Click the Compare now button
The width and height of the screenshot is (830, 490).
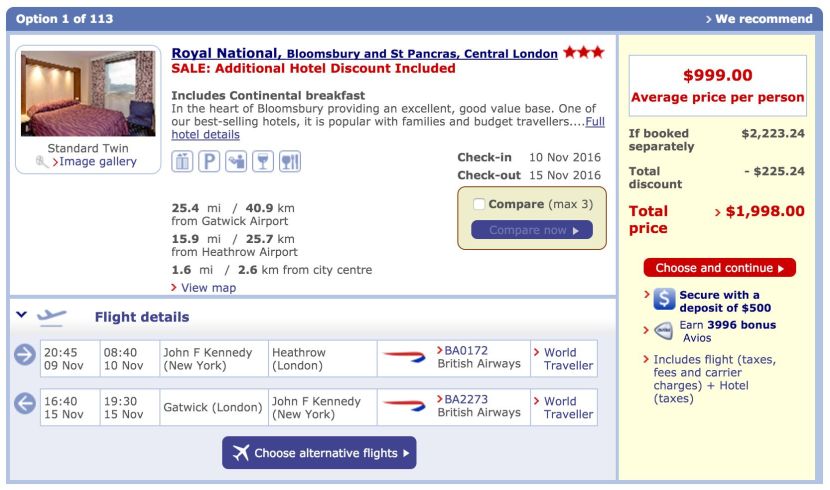(x=532, y=230)
